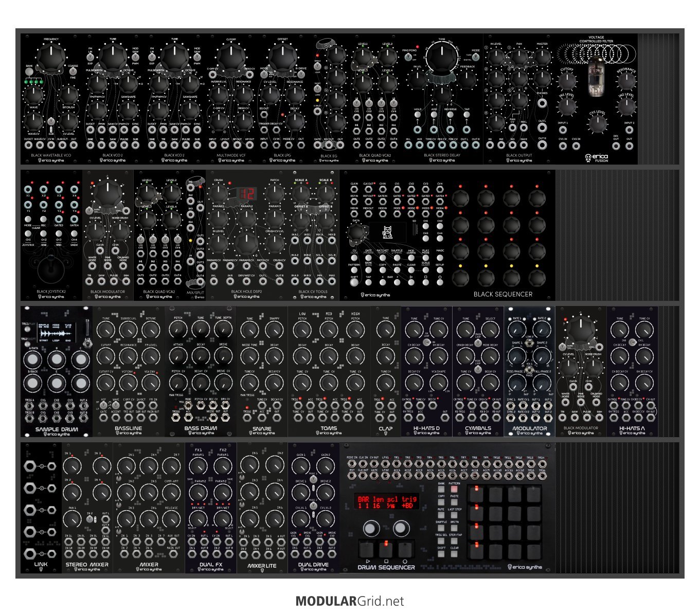Click the CLK IN jack on the Black Sequencer
Image resolution: width=700 pixels, height=612 pixels.
354,189
